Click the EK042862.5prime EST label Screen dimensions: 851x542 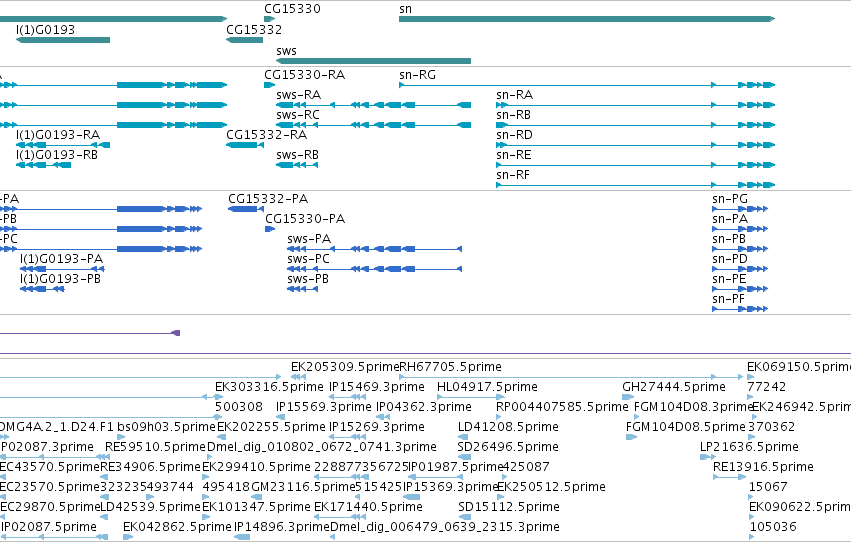pos(177,528)
